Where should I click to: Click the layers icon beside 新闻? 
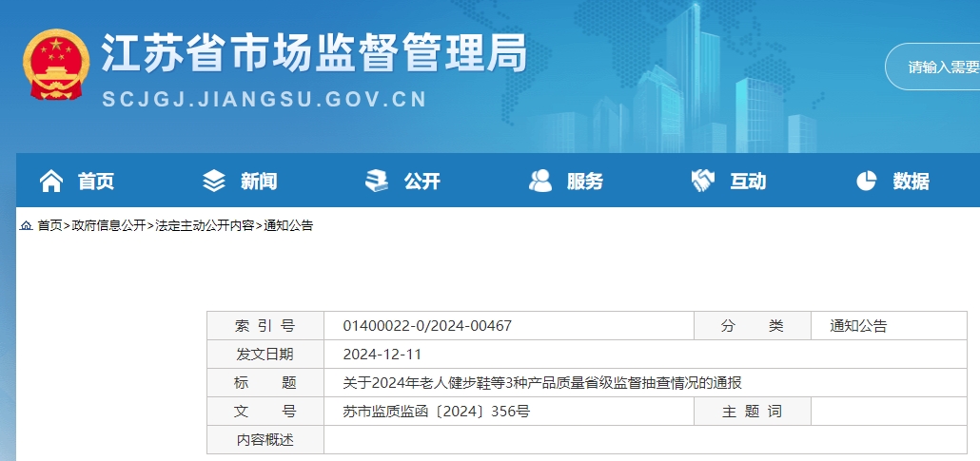point(214,182)
